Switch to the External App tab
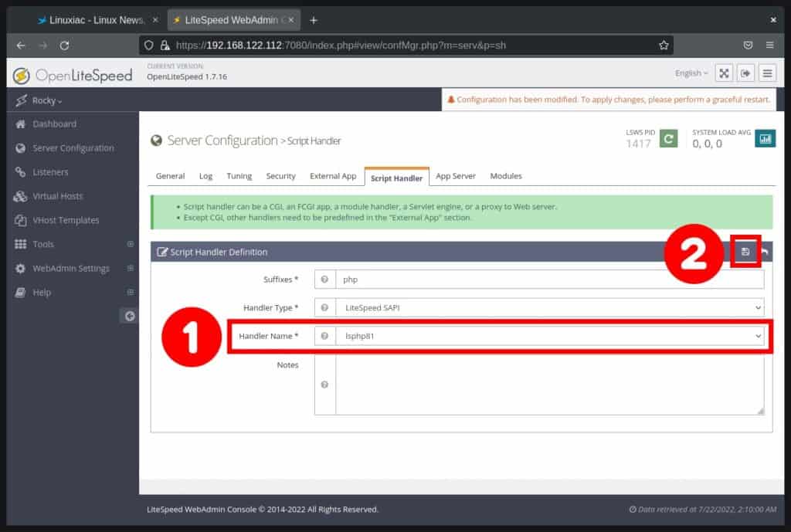 tap(333, 176)
